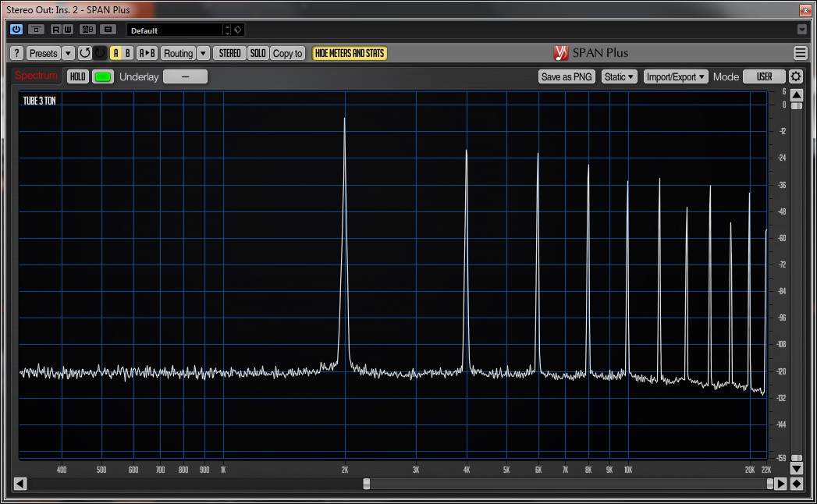Click Save as PNG button
This screenshot has width=817, height=504.
pyautogui.click(x=567, y=76)
